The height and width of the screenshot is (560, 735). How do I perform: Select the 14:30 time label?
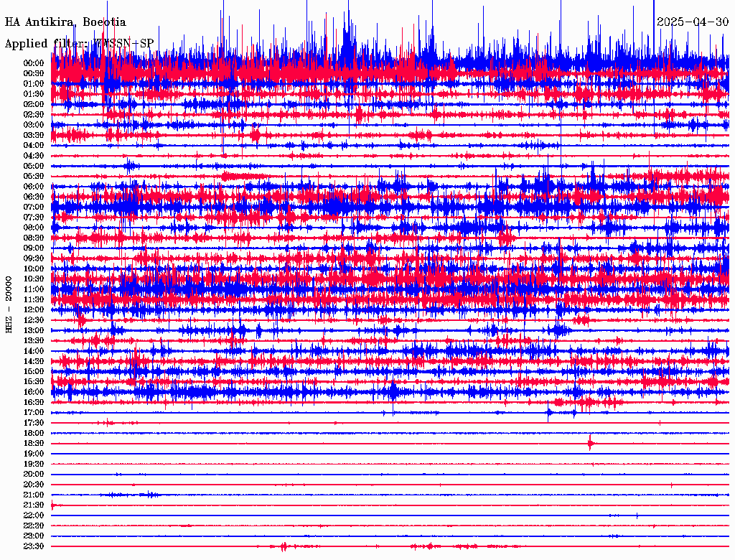coord(34,362)
